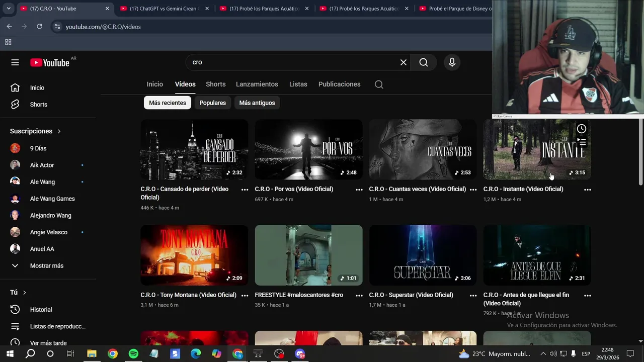Viewport: 644px width, 362px height.
Task: Select Más antiguos filter chip
Action: [x=257, y=103]
